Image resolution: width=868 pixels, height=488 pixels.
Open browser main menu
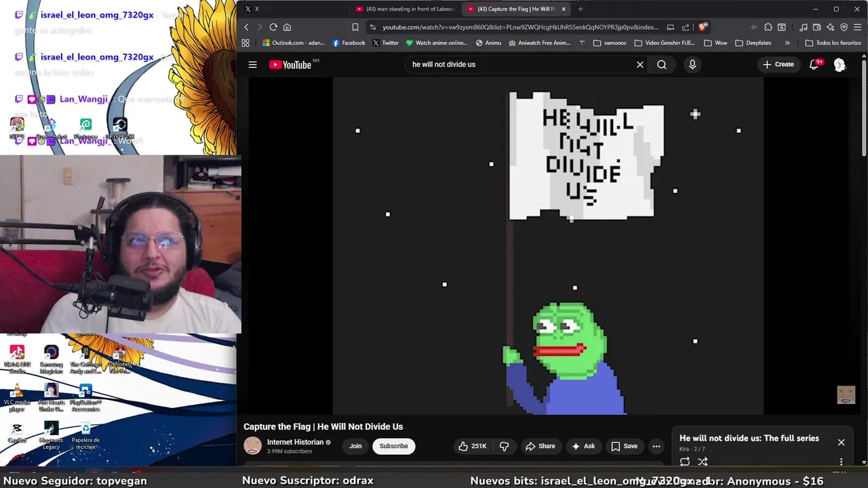pyautogui.click(x=857, y=27)
